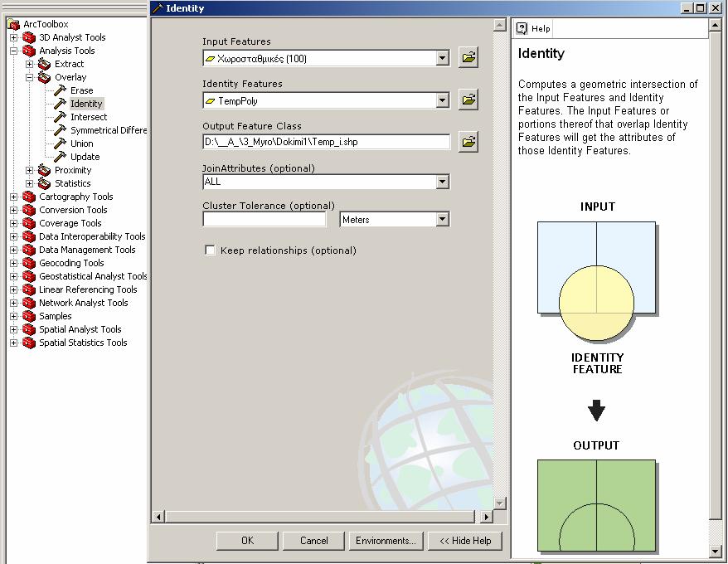Click the Extract toolset icon
Viewport: 728px width, 564px height.
45,64
